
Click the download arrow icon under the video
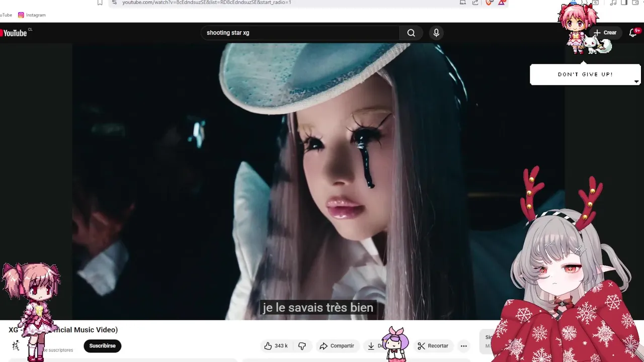point(371,346)
